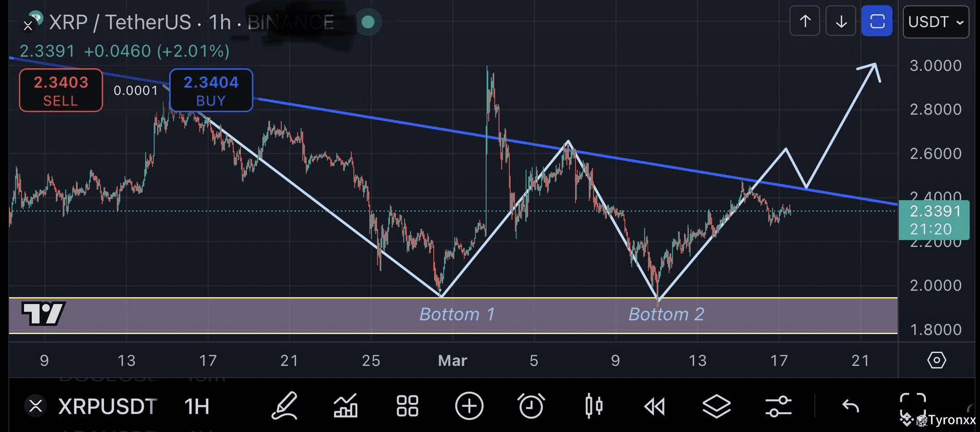980x432 pixels.
Task: Open chart settings sliders icon
Action: click(778, 406)
